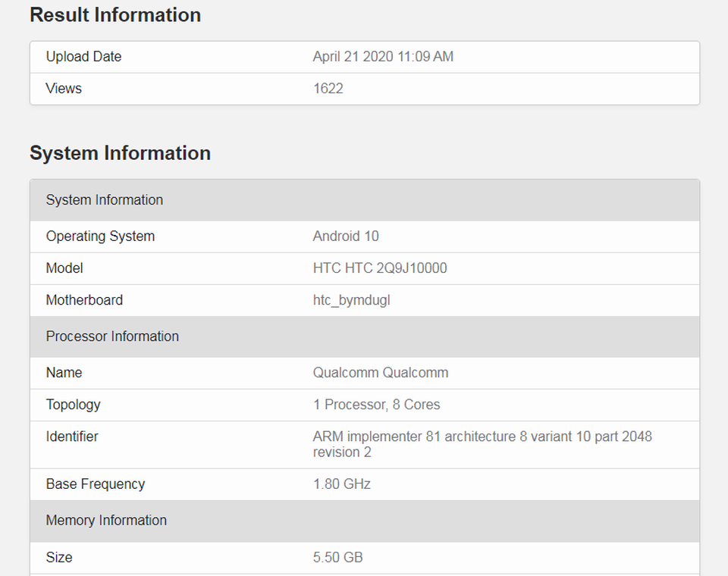Click the 'Motherboard' label

[84, 300]
